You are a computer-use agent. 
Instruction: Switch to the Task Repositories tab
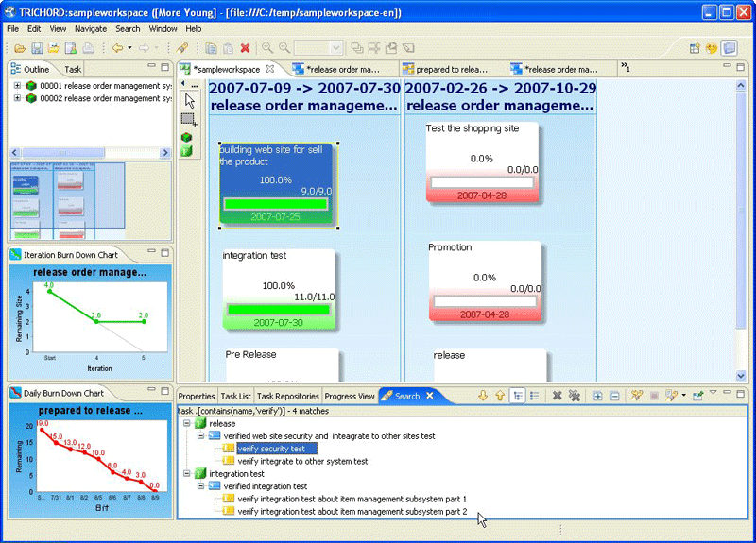(288, 396)
